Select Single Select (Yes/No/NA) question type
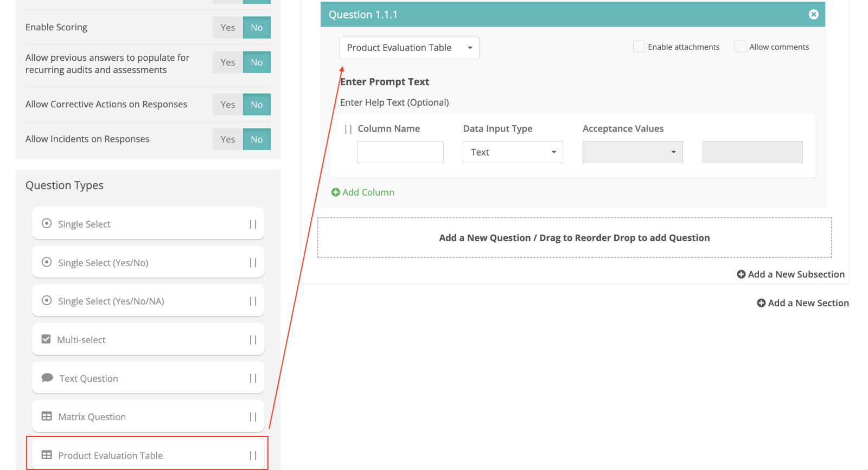The height and width of the screenshot is (470, 868). tap(111, 301)
